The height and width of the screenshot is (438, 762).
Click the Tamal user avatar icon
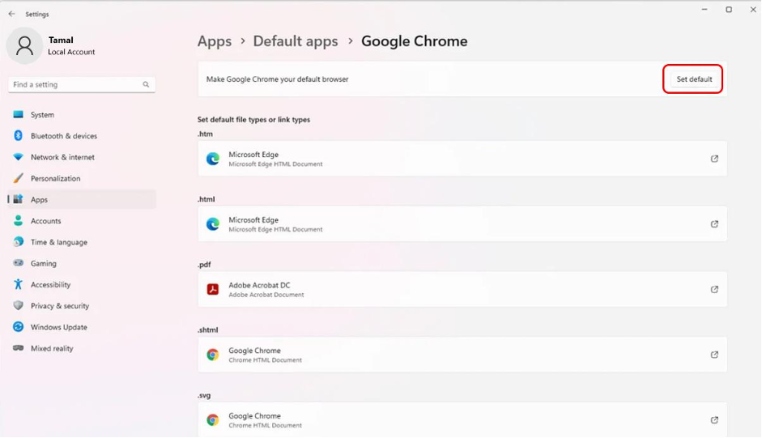[x=25, y=46]
